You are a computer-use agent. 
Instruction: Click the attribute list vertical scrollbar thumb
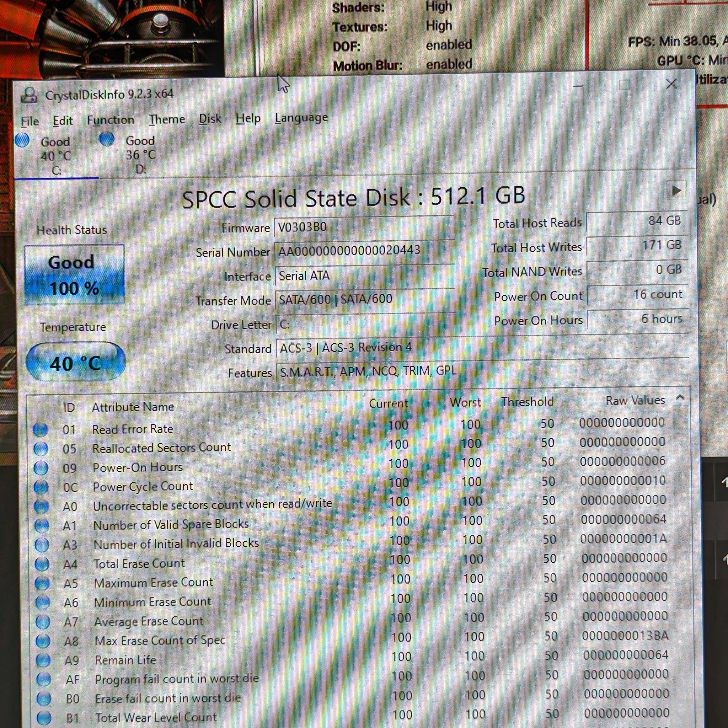[682, 507]
